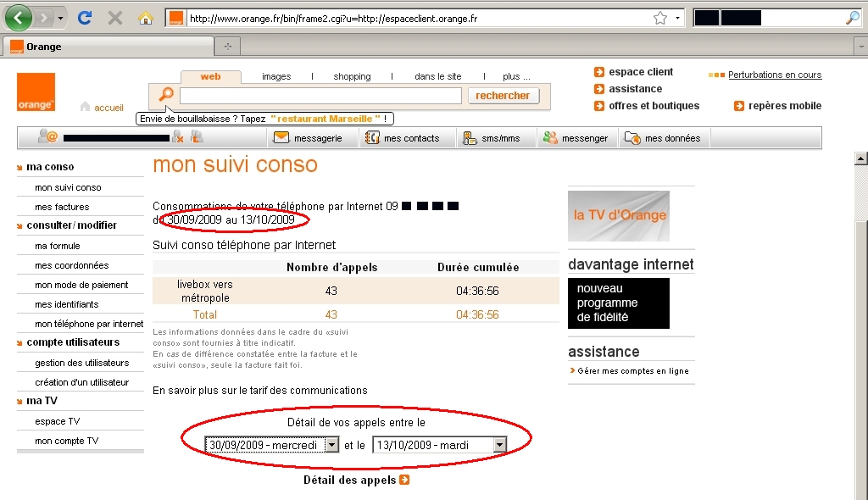Open Perturbations en cours link
The height and width of the screenshot is (500, 868).
775,75
